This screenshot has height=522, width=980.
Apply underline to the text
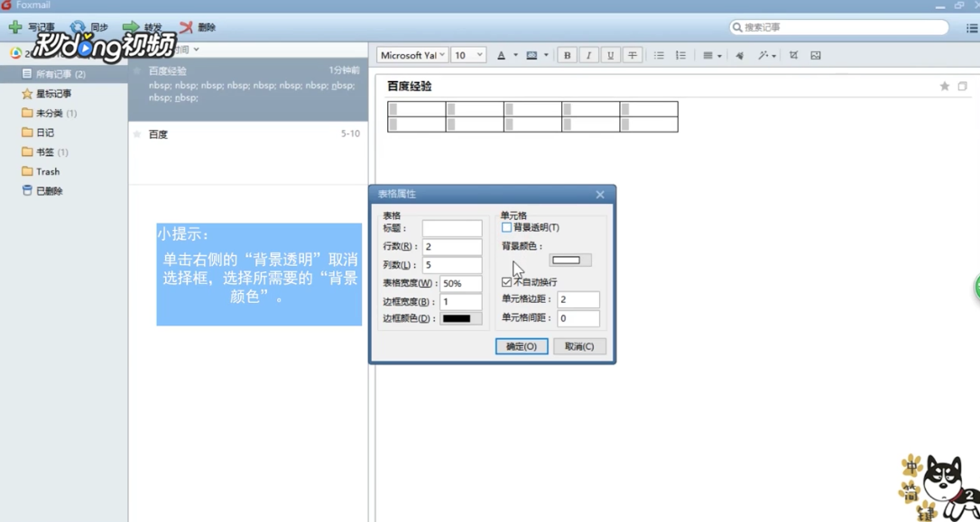[611, 55]
